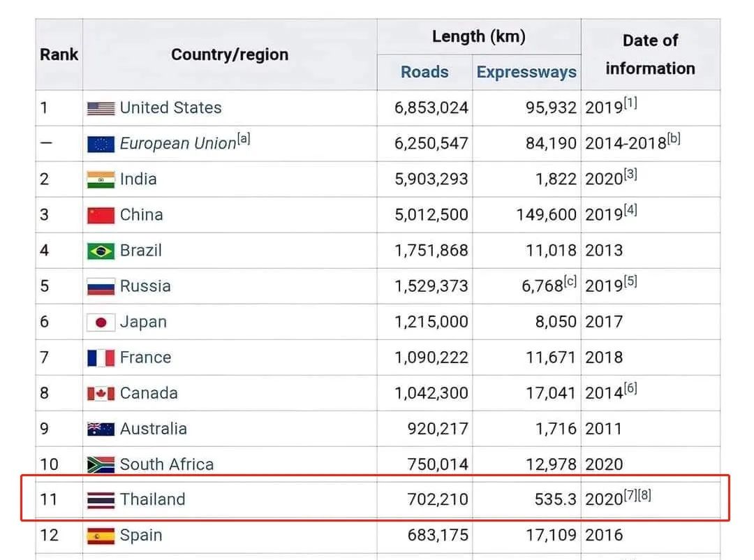The height and width of the screenshot is (560, 754).
Task: Open the France country link
Action: [145, 358]
